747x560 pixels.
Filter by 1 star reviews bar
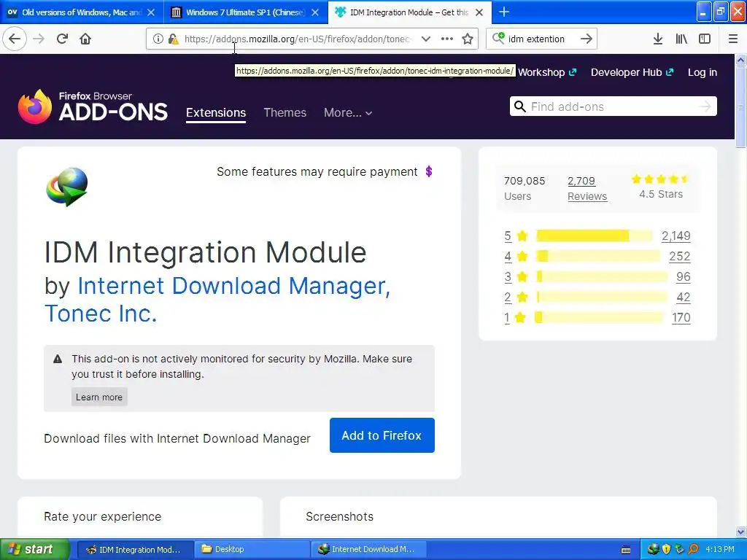599,318
